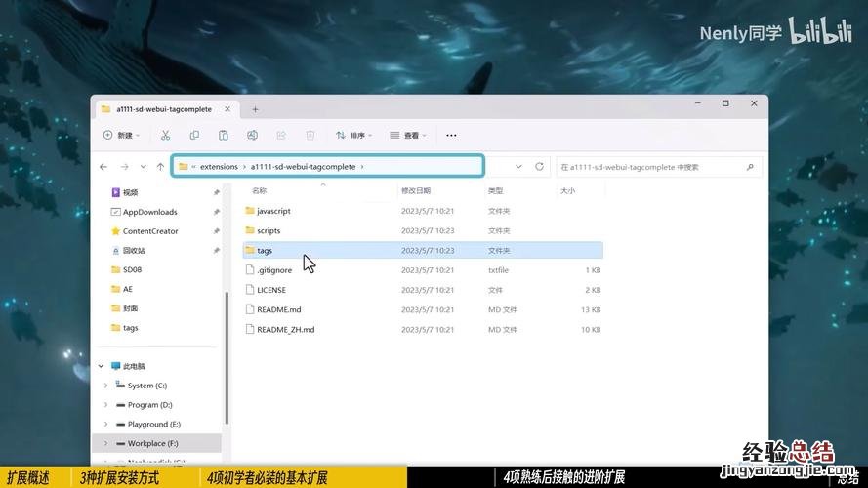Viewport: 868px width, 488px height.
Task: Click the sidebar vertical scrollbar
Action: [227, 358]
